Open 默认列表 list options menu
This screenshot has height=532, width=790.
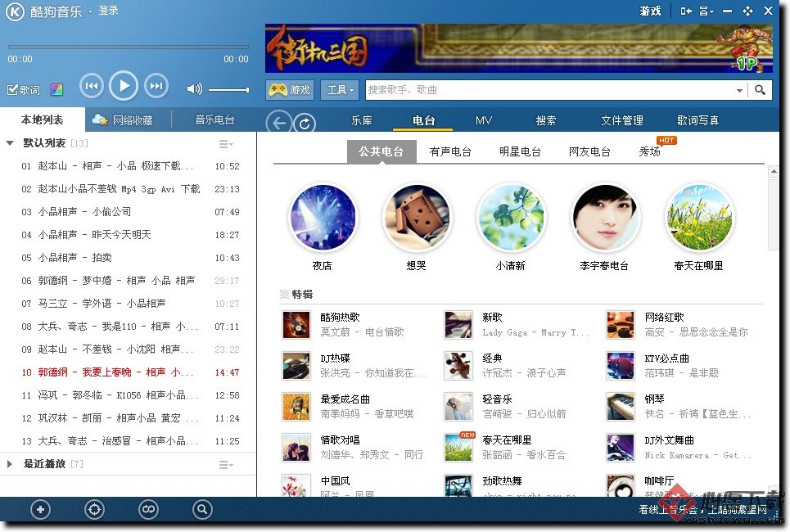(x=226, y=144)
